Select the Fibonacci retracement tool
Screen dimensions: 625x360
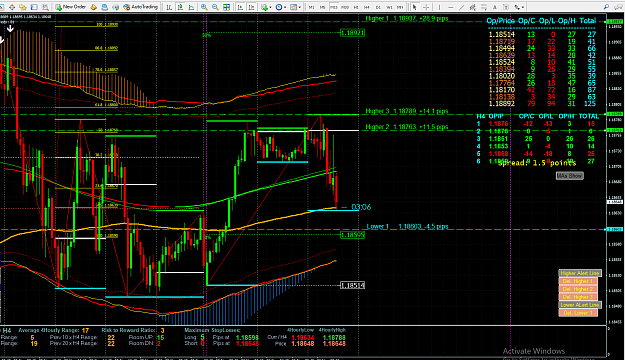click(x=484, y=7)
